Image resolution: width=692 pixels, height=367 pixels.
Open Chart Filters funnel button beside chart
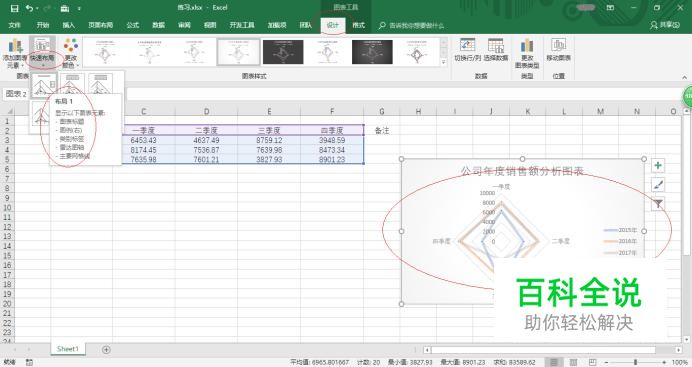658,204
